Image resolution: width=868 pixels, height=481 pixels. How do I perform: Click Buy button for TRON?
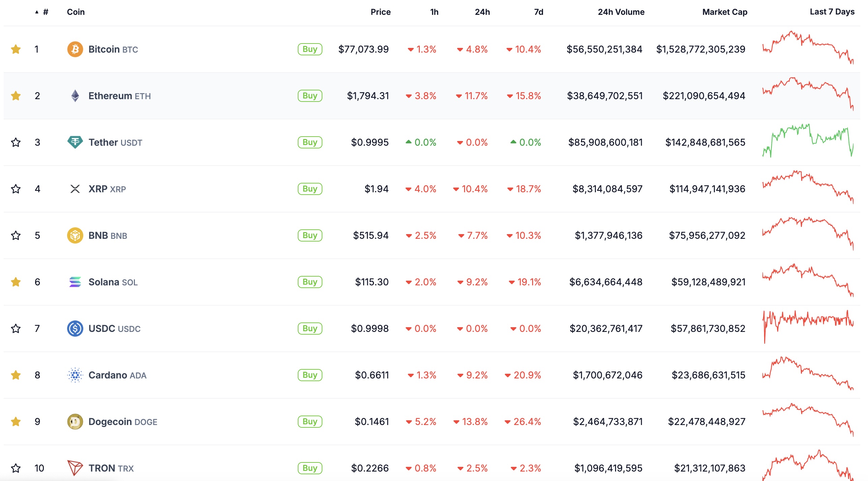tap(310, 468)
